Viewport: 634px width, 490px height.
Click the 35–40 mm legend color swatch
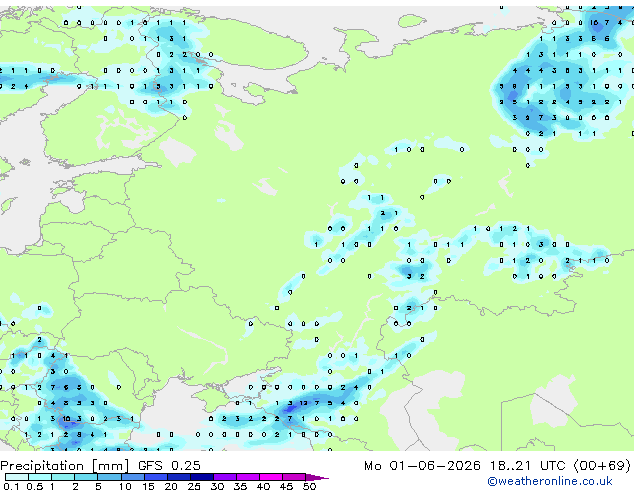coord(248,477)
